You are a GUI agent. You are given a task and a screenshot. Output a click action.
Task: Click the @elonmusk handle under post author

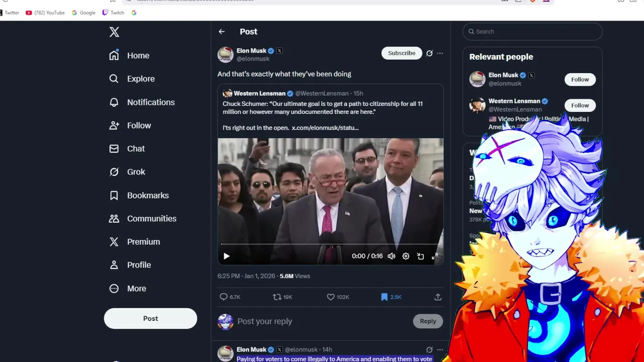253,59
